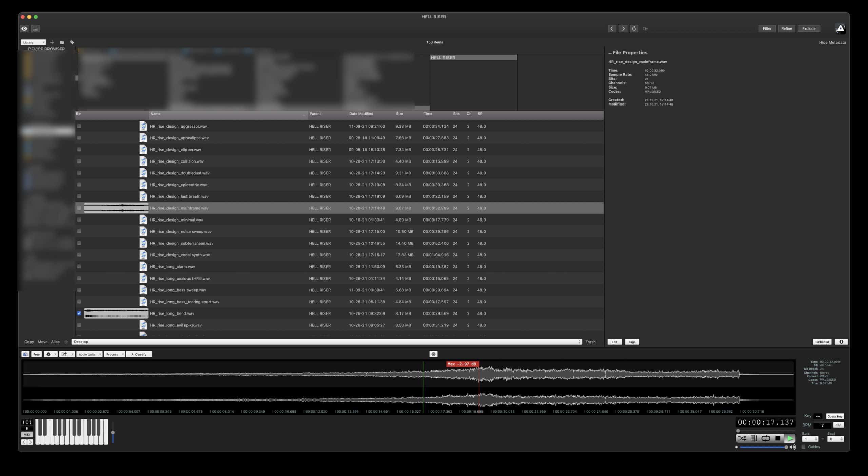This screenshot has height=476, width=868.
Task: Open the share export dropdown
Action: [x=66, y=354]
